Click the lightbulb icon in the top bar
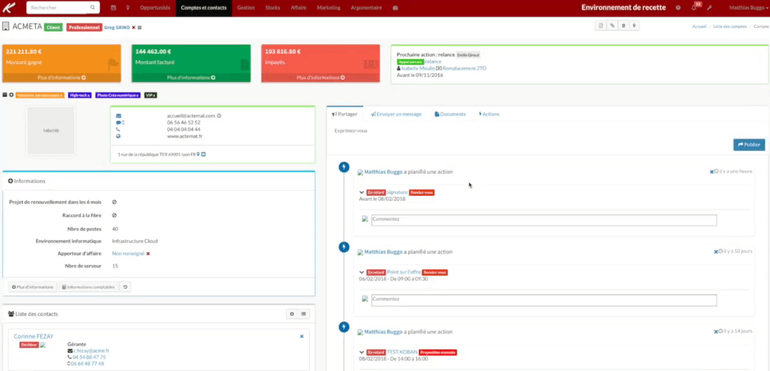 [x=128, y=8]
